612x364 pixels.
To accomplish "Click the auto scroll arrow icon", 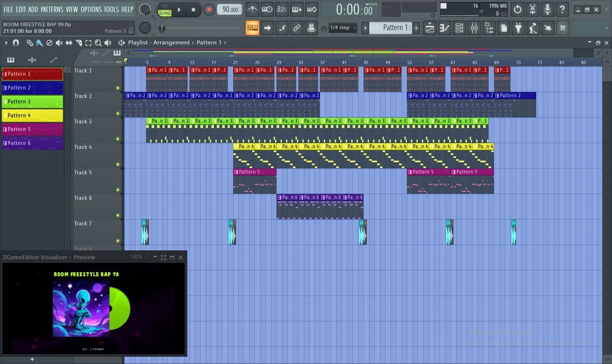I will click(x=267, y=28).
